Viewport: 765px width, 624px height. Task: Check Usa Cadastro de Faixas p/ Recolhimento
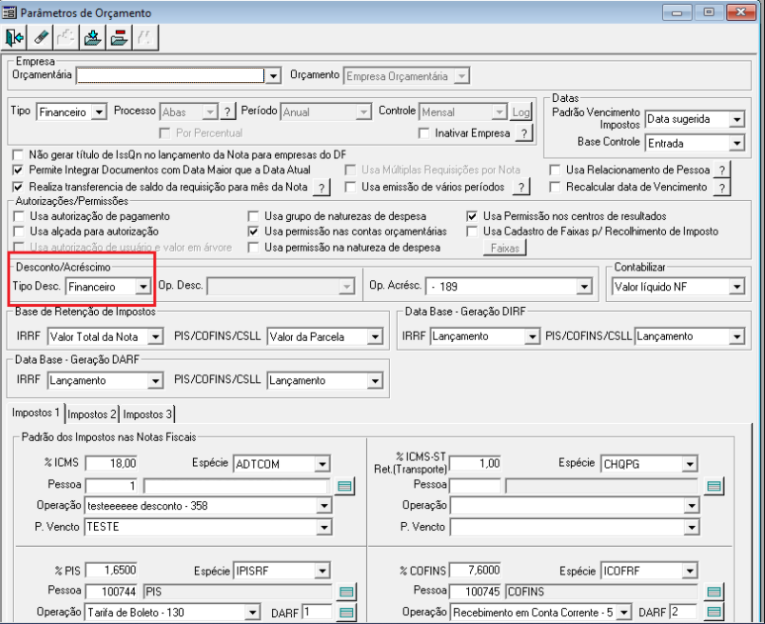tap(472, 231)
